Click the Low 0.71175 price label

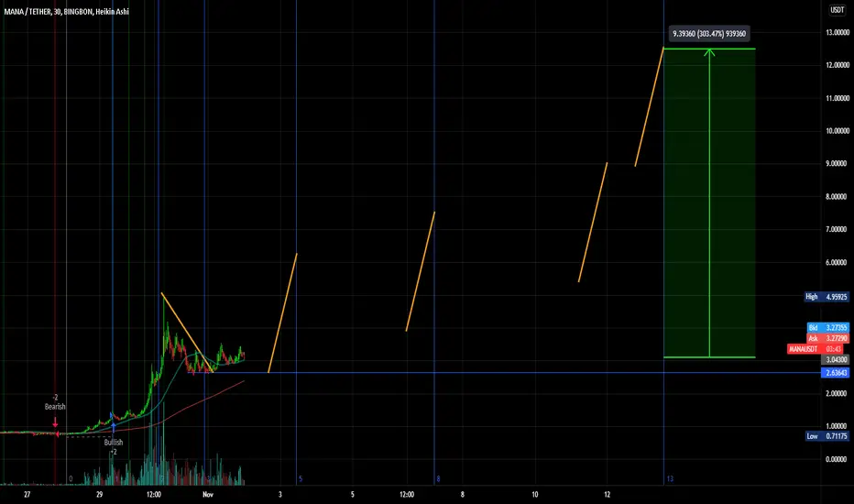pyautogui.click(x=827, y=436)
